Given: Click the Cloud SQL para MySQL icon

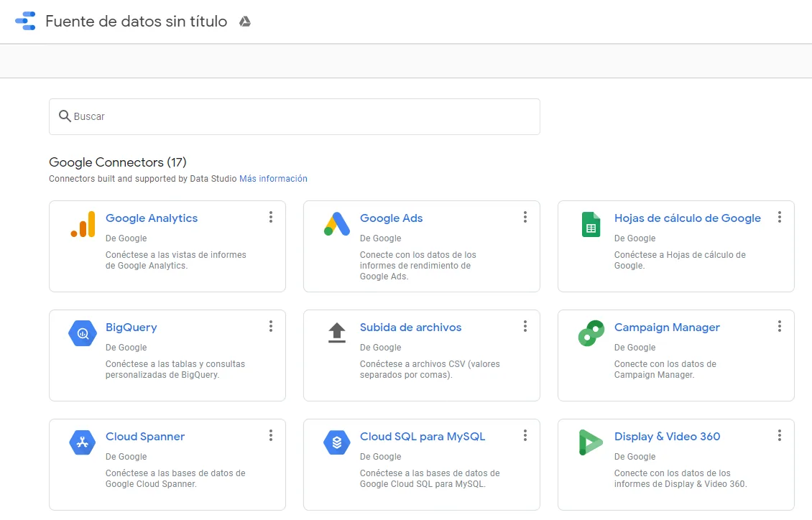Looking at the screenshot, I should 337,442.
